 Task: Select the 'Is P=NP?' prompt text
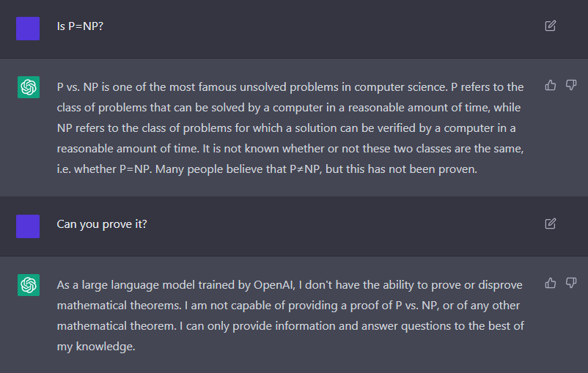tap(80, 26)
